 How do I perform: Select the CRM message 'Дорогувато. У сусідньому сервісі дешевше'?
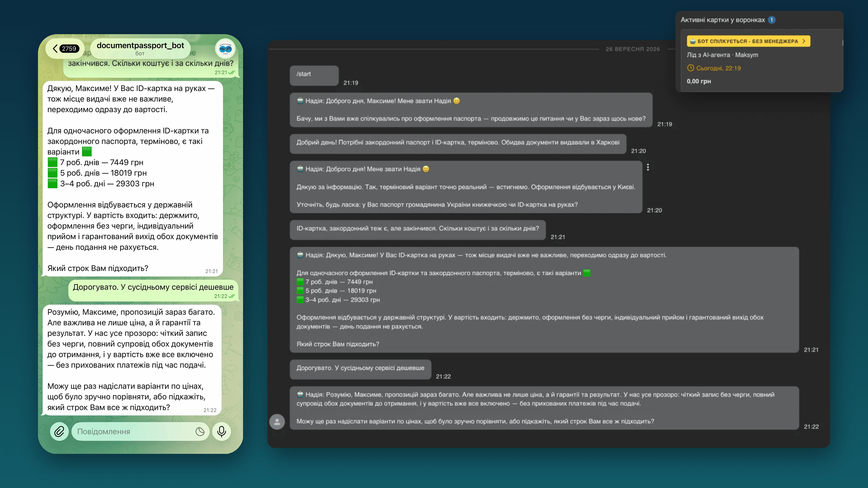pos(360,370)
